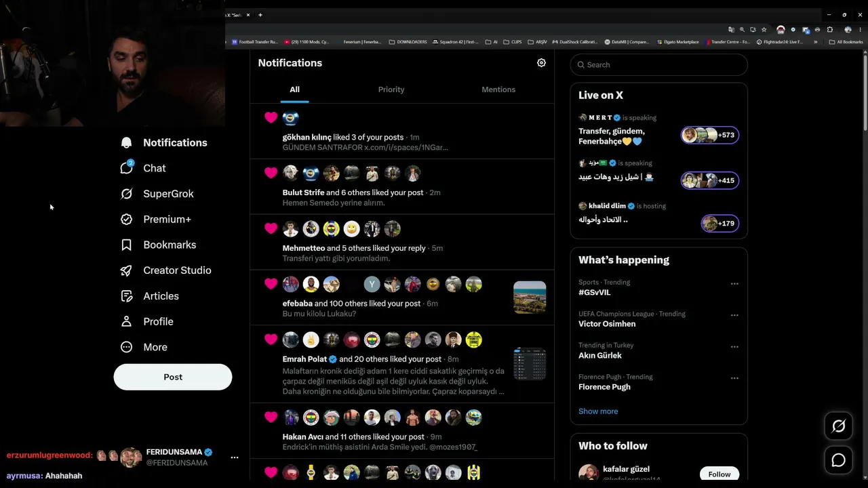This screenshot has width=868, height=488.
Task: Expand the bookmarks bar overflow chevron
Action: (x=815, y=42)
